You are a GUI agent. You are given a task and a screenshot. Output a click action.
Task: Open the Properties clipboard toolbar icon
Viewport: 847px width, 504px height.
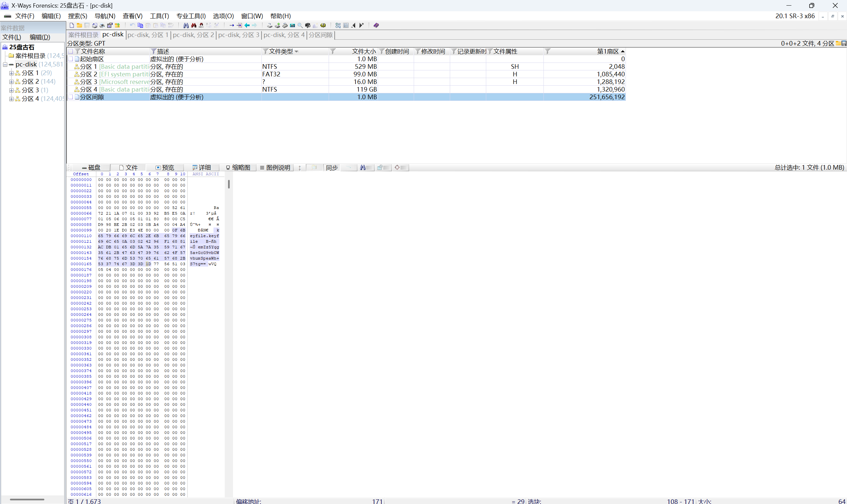[110, 25]
